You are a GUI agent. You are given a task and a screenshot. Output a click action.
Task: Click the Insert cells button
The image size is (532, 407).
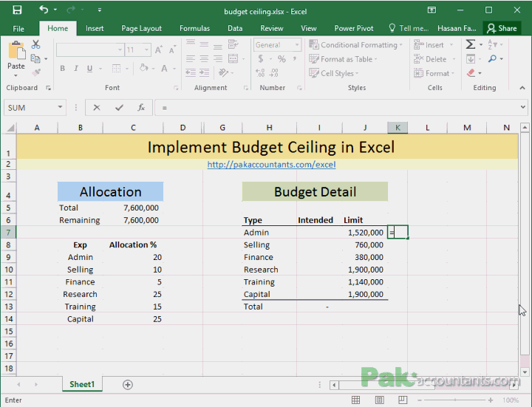point(429,45)
